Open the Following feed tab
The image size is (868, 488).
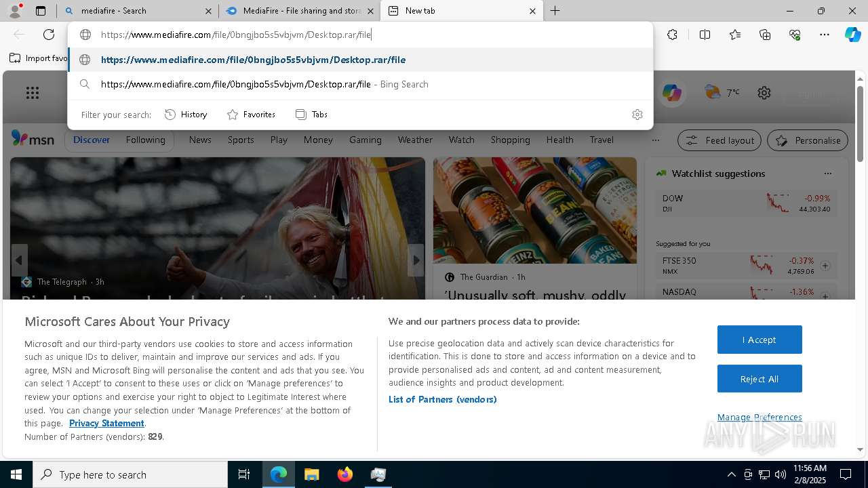click(145, 140)
